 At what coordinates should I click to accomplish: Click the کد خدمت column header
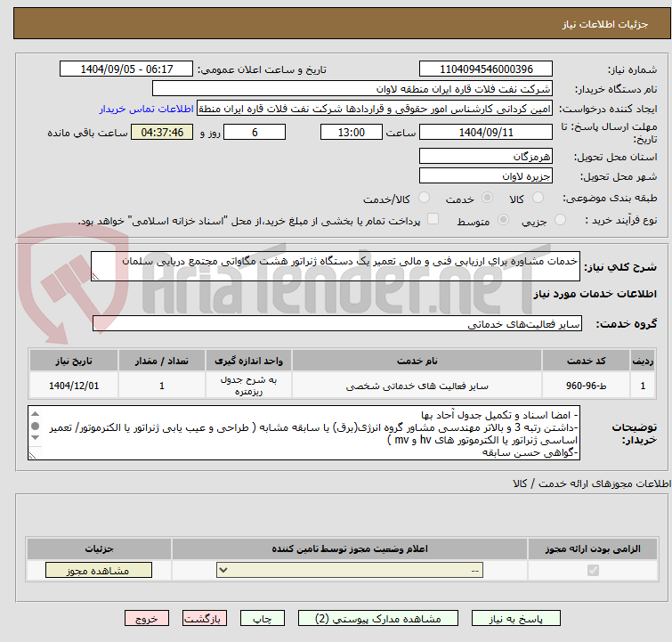(x=586, y=361)
